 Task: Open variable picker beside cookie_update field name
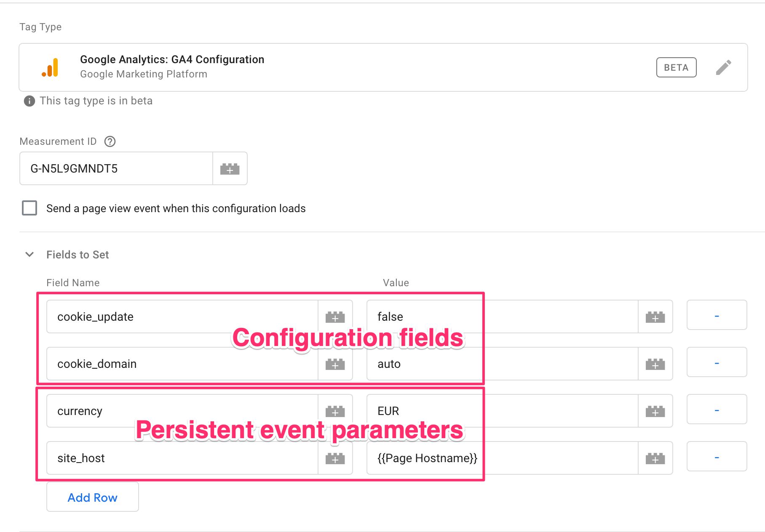tap(335, 317)
